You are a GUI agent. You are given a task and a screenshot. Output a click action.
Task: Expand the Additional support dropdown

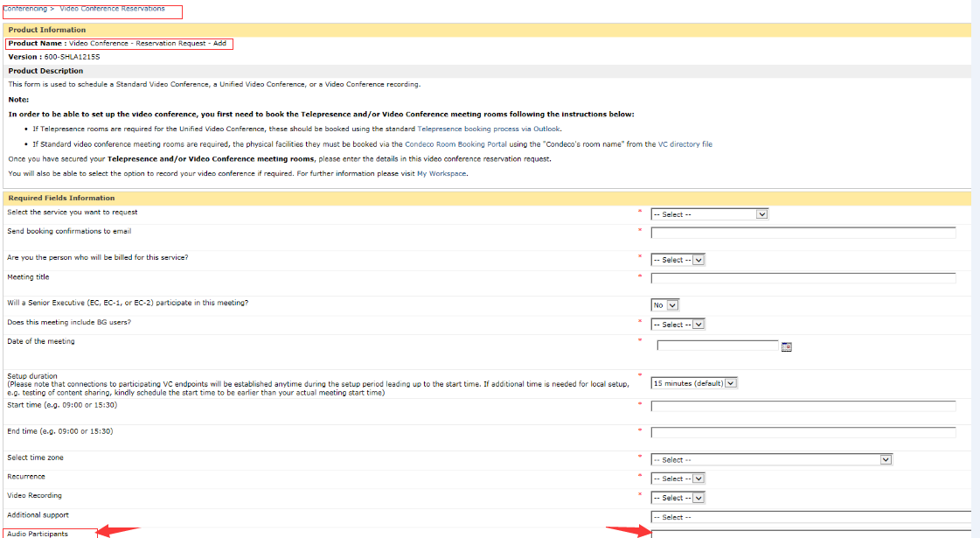(810, 517)
